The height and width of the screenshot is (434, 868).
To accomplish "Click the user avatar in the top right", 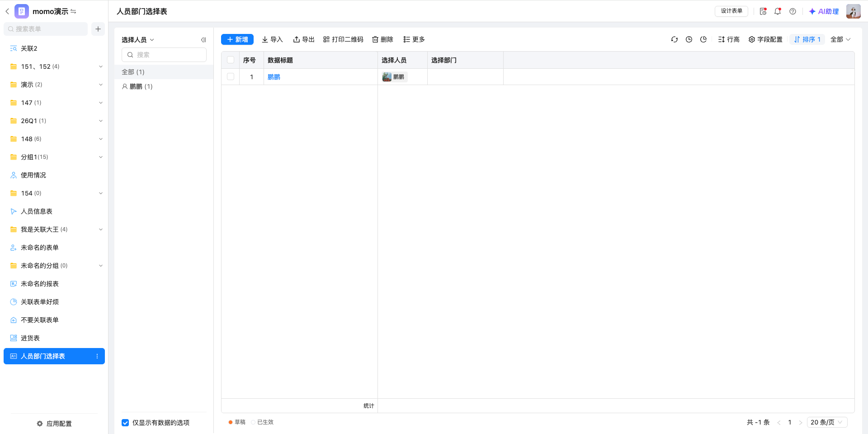I will [854, 11].
